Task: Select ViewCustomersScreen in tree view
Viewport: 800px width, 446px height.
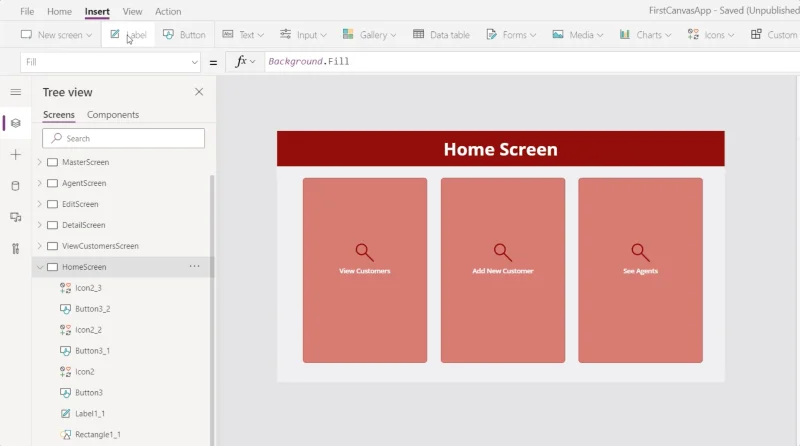Action: [x=100, y=246]
